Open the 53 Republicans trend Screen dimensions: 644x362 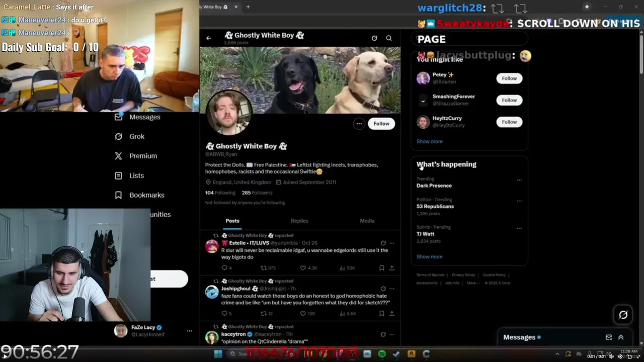pyautogui.click(x=435, y=207)
